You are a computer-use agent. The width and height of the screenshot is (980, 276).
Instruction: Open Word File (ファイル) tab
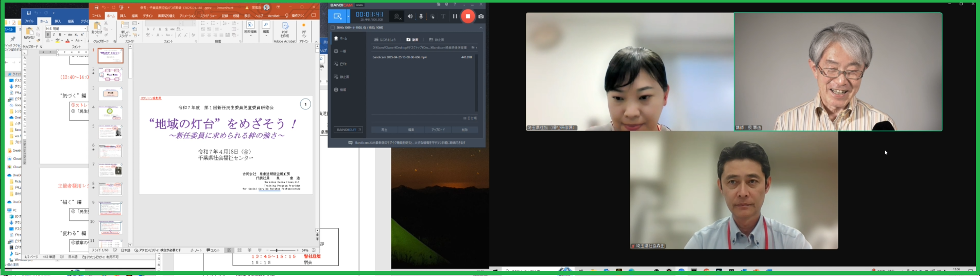tap(29, 21)
